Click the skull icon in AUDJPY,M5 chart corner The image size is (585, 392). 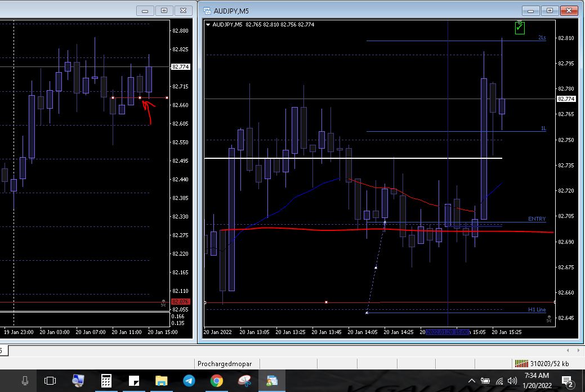(x=549, y=319)
